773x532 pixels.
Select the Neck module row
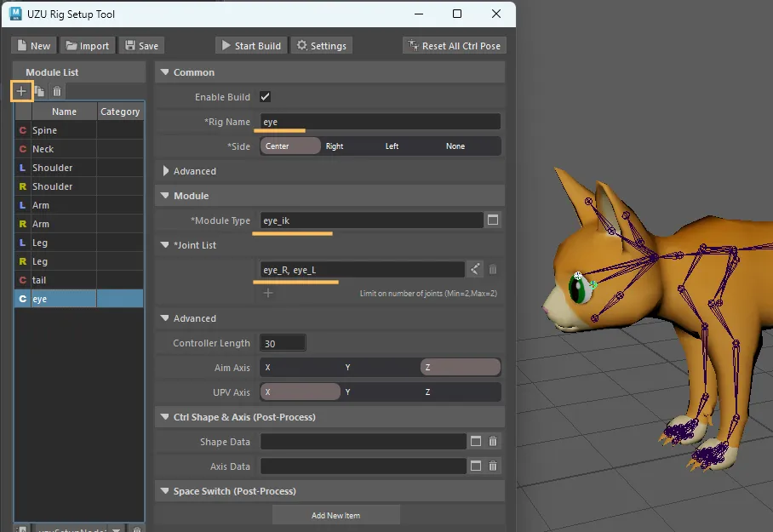pos(79,149)
